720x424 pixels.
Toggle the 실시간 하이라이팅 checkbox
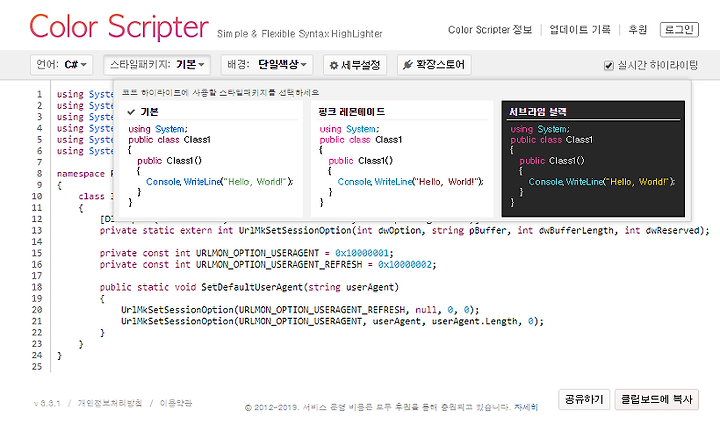pos(608,66)
